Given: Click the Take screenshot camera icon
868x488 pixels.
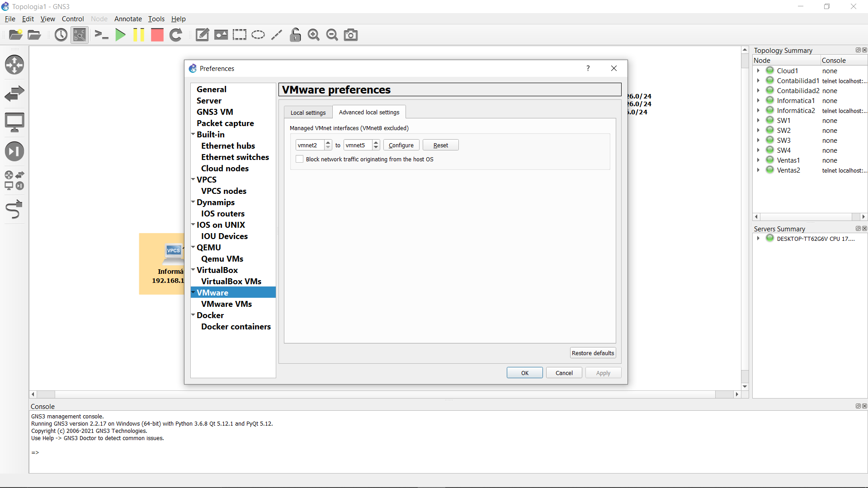Looking at the screenshot, I should point(351,35).
